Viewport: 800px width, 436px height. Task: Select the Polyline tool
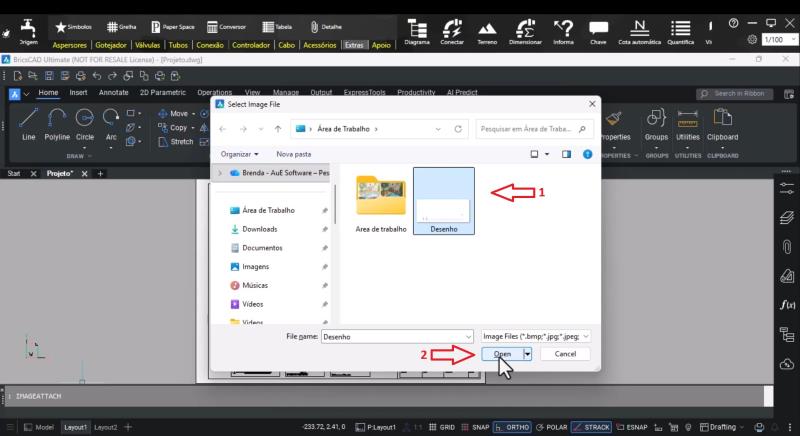click(x=57, y=124)
